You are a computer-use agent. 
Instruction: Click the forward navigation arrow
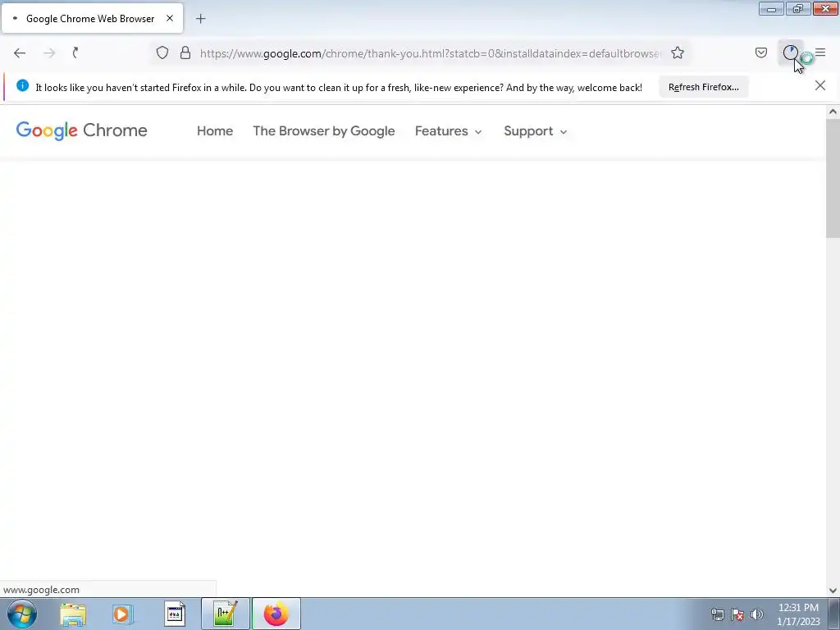pos(49,52)
